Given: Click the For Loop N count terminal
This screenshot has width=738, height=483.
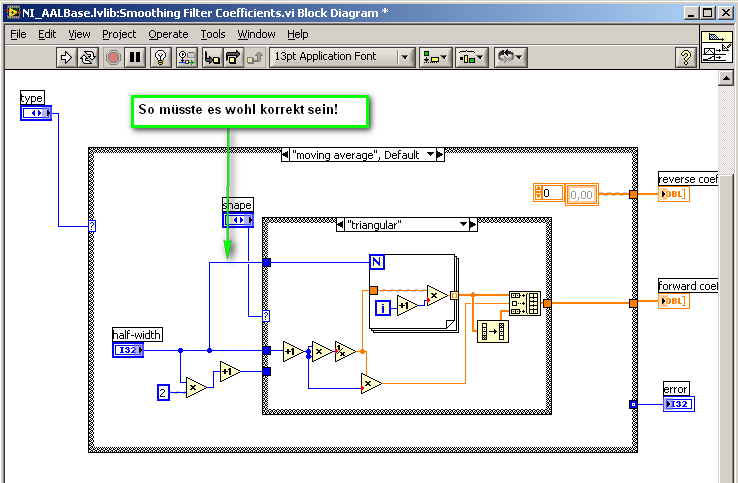Looking at the screenshot, I should pos(377,262).
